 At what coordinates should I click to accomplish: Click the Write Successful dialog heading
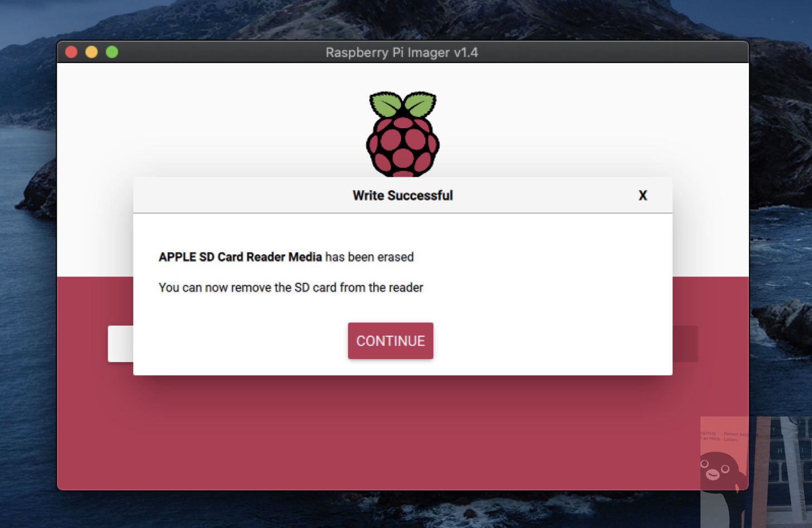click(403, 196)
